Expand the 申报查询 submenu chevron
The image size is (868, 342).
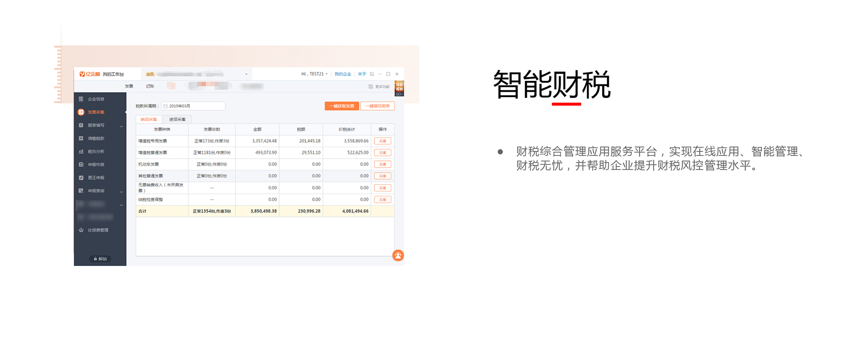click(121, 192)
